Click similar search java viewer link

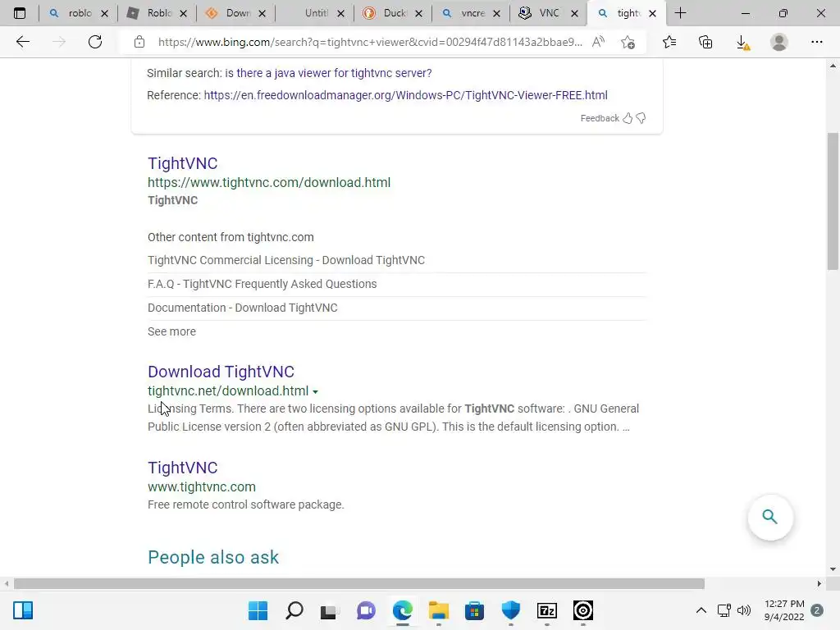click(328, 73)
